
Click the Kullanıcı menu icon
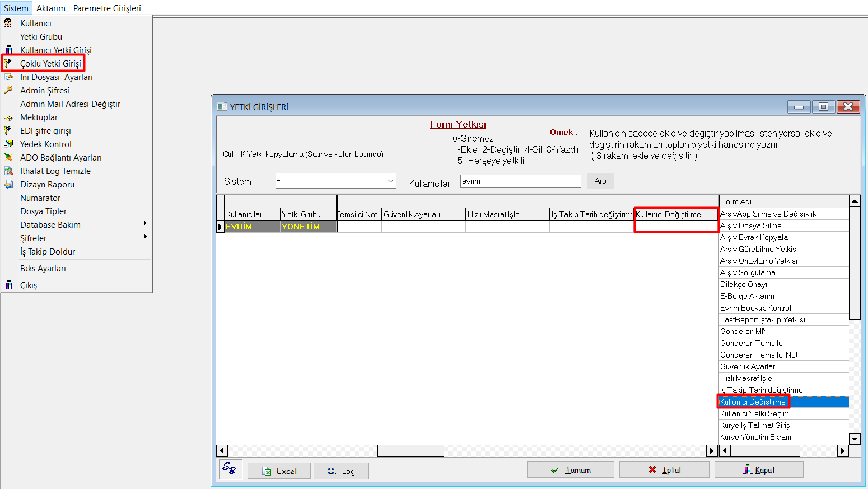coord(8,23)
